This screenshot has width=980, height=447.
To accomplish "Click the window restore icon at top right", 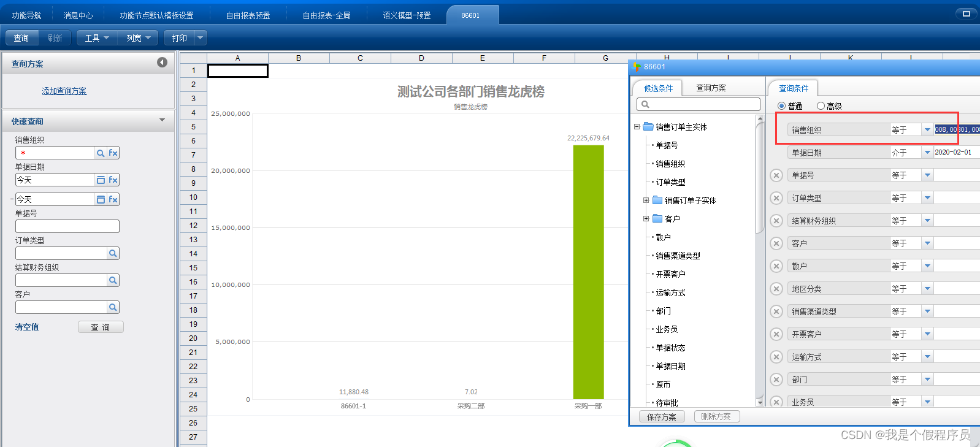I will coord(967,13).
